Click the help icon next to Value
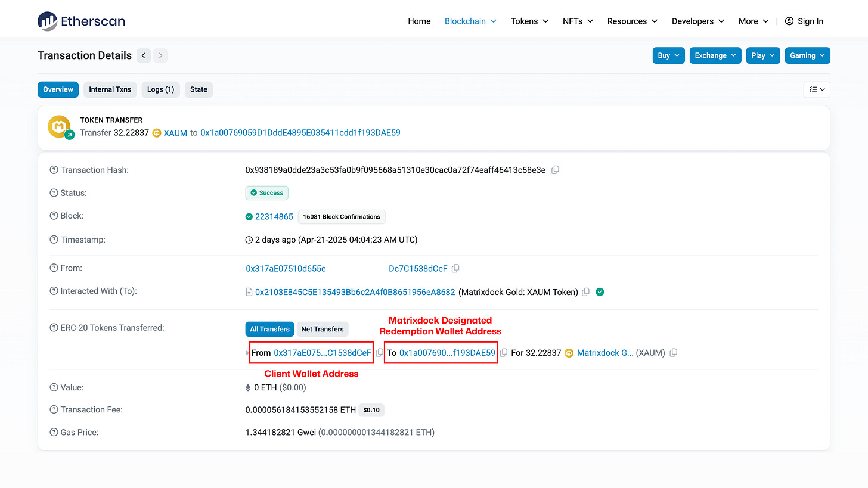This screenshot has width=868, height=488. coord(54,387)
